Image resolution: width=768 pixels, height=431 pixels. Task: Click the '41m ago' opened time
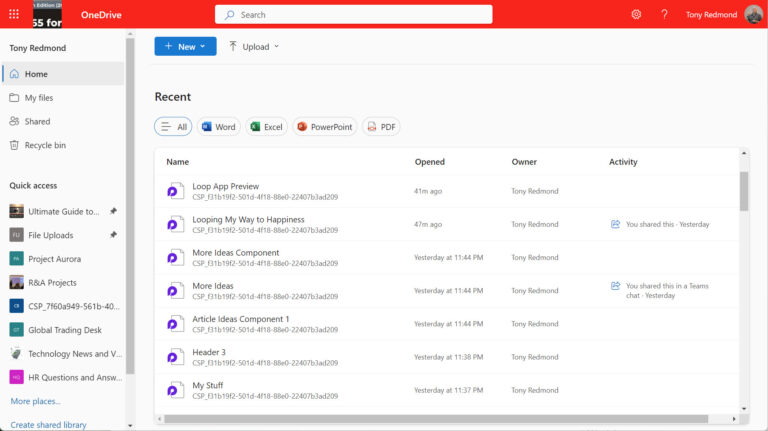(428, 191)
